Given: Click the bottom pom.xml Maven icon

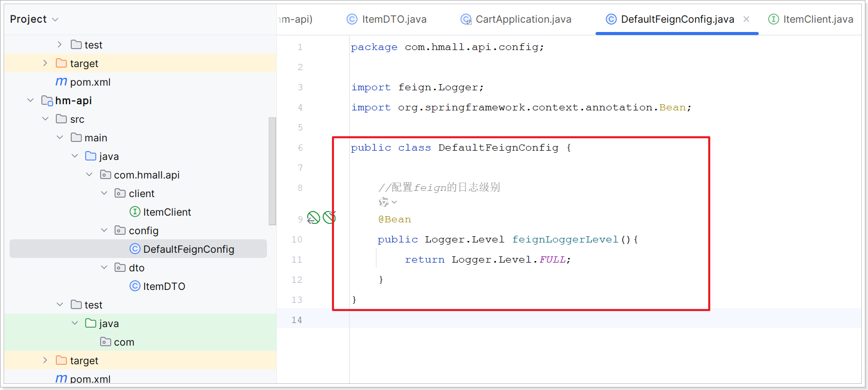Looking at the screenshot, I should coord(61,379).
